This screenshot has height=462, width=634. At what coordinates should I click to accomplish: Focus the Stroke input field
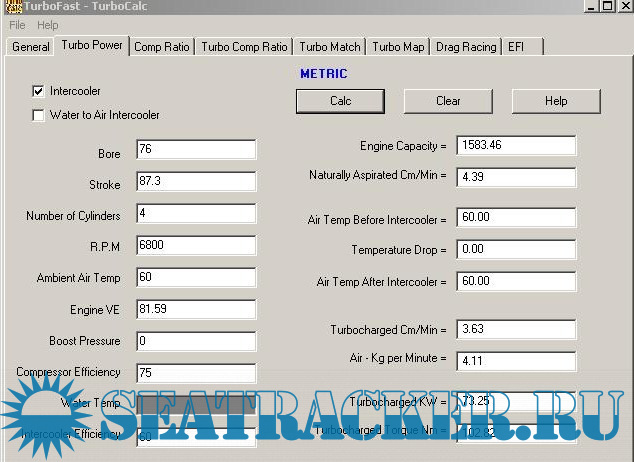(196, 182)
